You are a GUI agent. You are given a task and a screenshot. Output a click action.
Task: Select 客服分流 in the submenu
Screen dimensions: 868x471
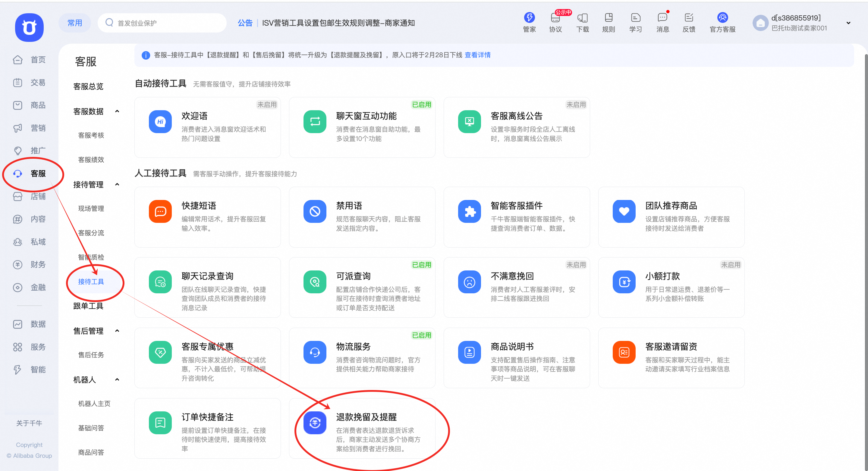pyautogui.click(x=91, y=233)
